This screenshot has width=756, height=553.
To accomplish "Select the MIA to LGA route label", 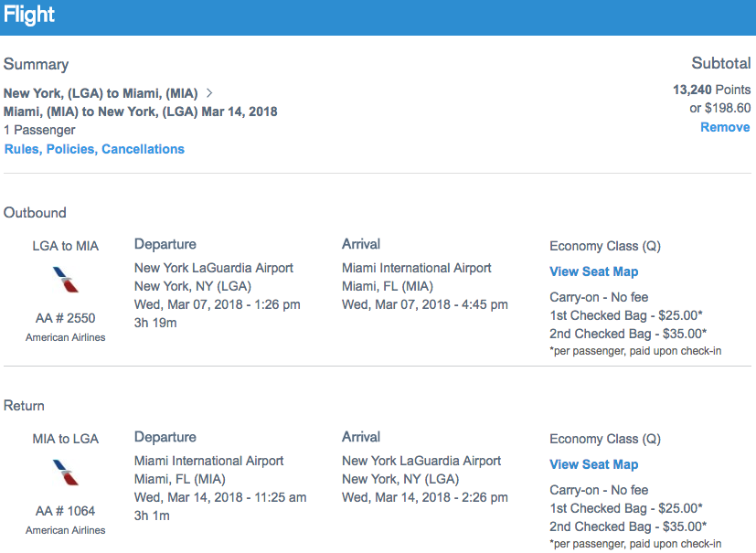I will (65, 439).
